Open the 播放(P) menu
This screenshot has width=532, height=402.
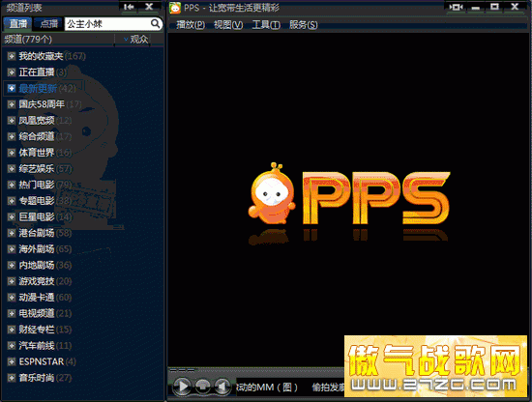(x=191, y=25)
